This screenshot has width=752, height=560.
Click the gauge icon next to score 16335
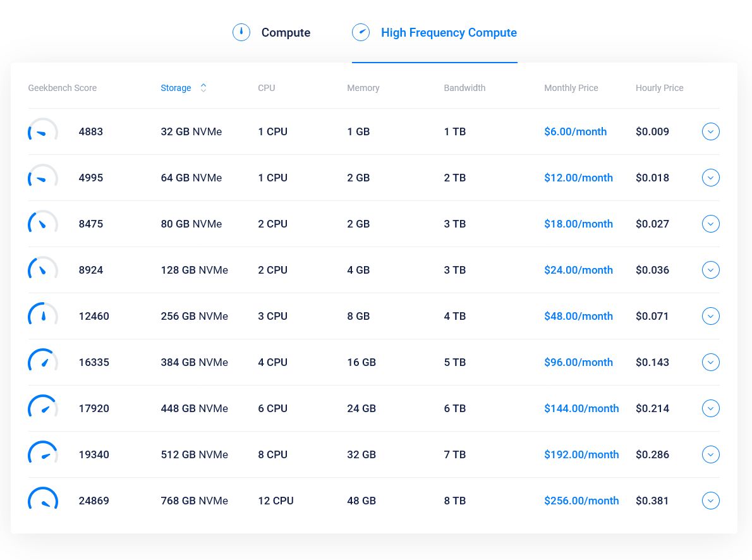click(43, 362)
